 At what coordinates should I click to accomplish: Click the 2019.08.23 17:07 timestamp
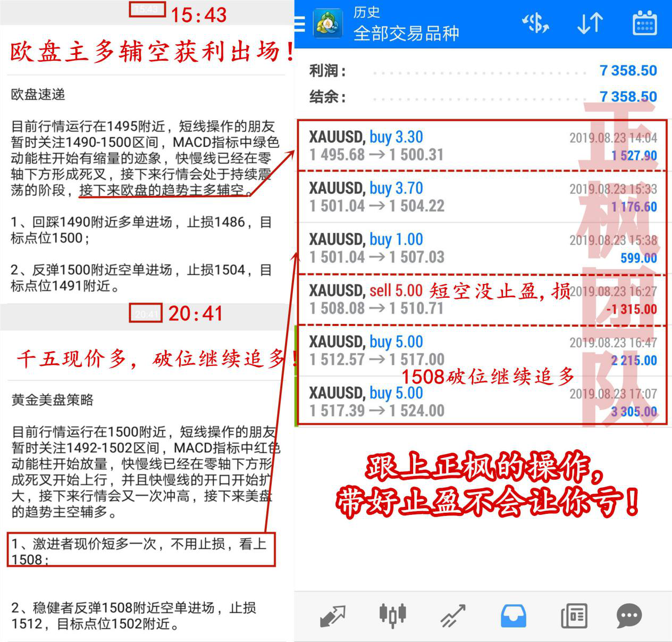[x=614, y=394]
